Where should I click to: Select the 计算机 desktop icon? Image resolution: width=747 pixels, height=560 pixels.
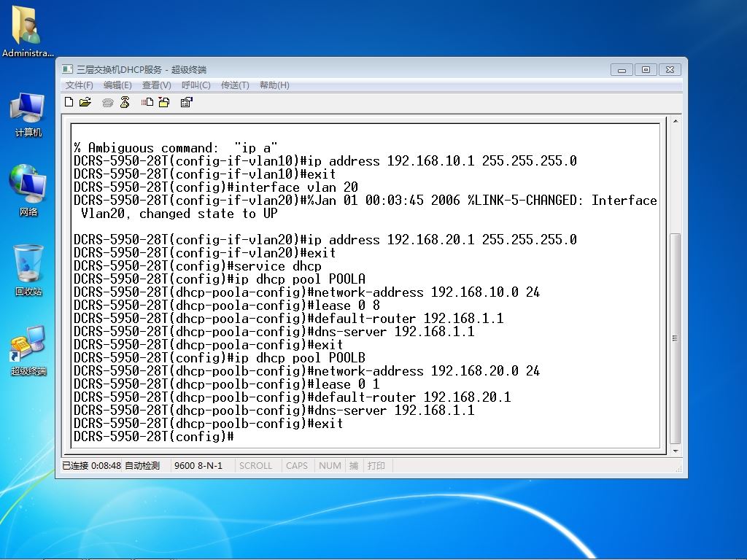(x=28, y=114)
